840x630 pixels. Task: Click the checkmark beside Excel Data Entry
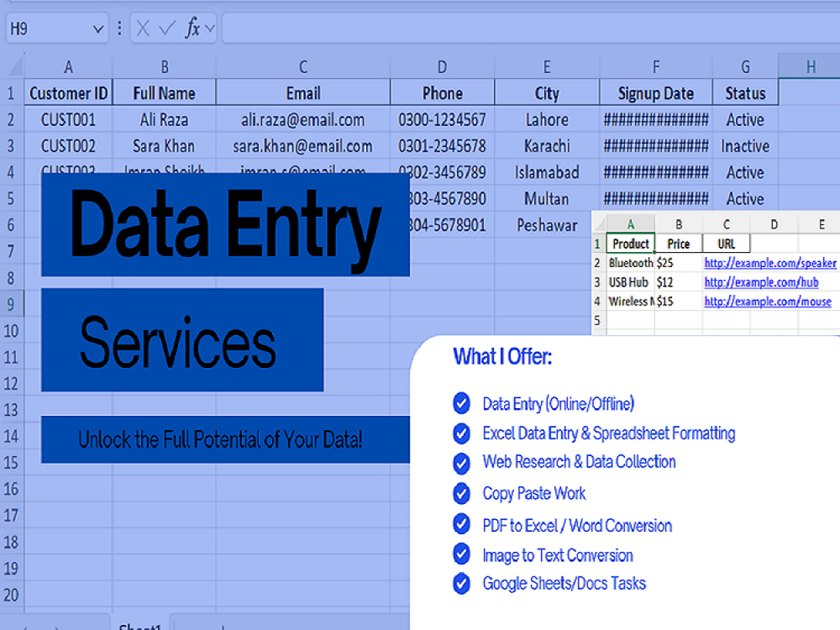pyautogui.click(x=461, y=433)
